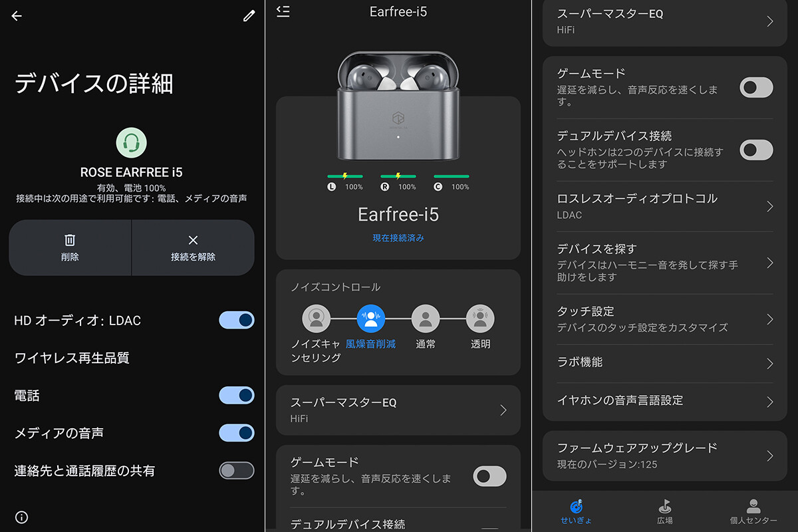Viewport: 798px width, 532px height.
Task: Tap the info circle icon
Action: [x=21, y=517]
